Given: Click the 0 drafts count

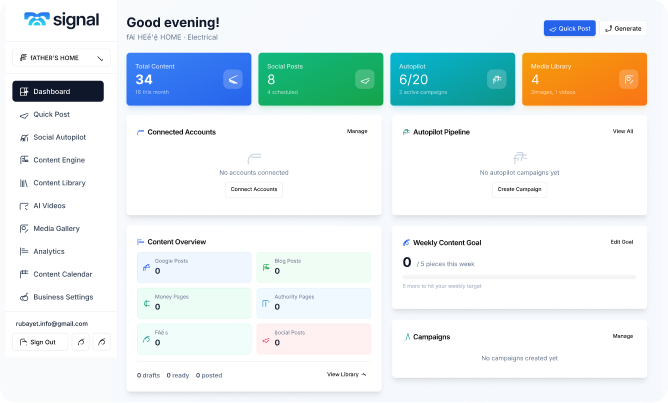Looking at the screenshot, I should tap(148, 375).
